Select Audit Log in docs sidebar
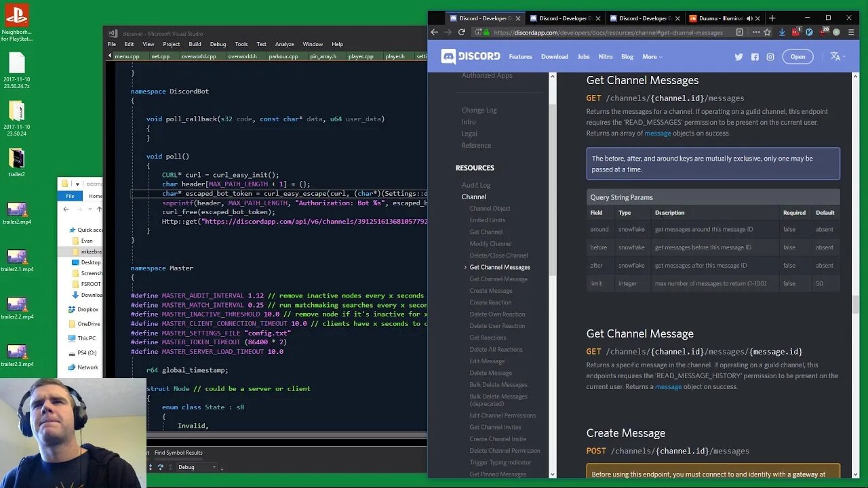This screenshot has height=488, width=868. pos(476,185)
